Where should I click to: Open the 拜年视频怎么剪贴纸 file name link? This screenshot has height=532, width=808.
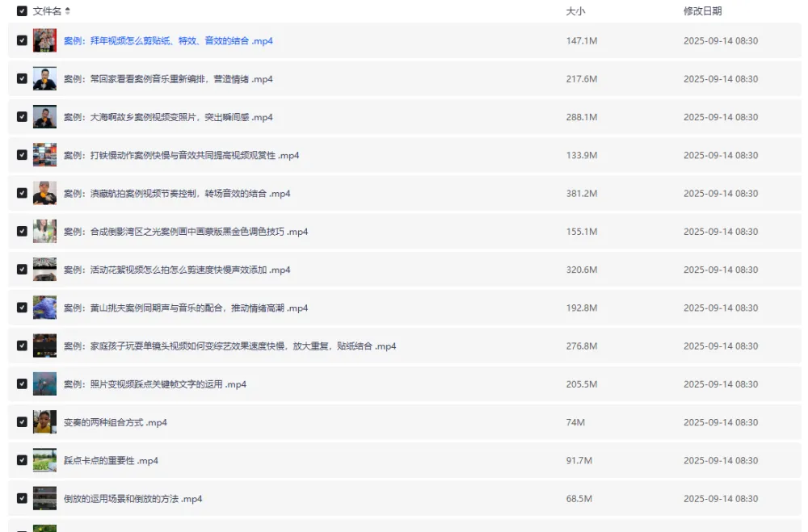pyautogui.click(x=168, y=41)
